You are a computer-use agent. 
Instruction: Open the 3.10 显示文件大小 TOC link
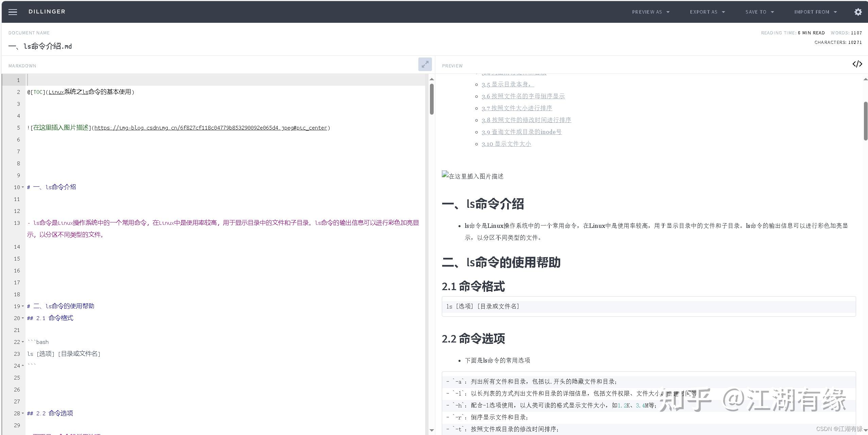[506, 144]
